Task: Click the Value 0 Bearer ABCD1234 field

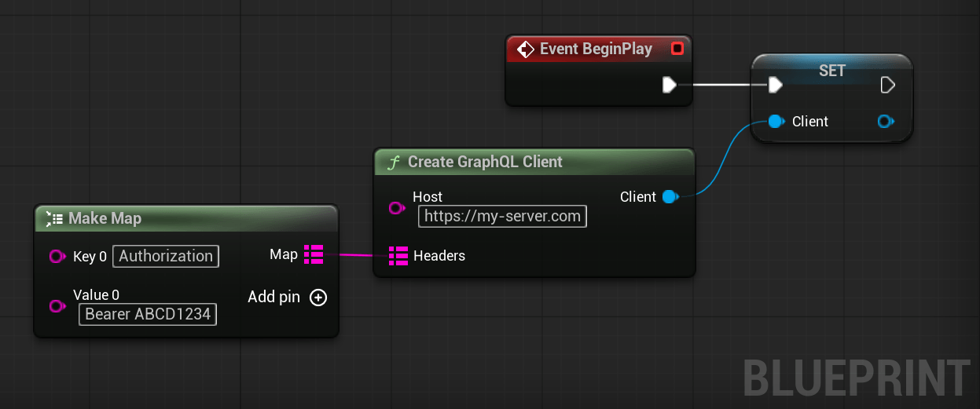Action: [x=148, y=314]
